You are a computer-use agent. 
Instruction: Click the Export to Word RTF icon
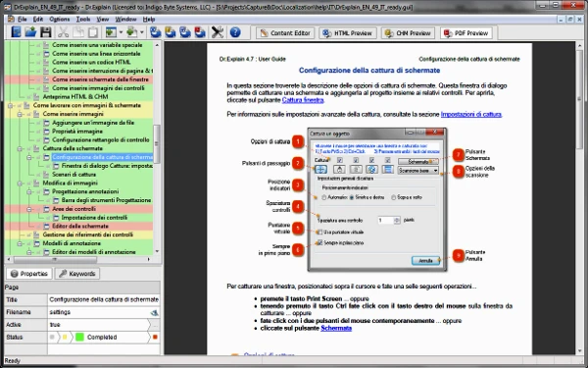pyautogui.click(x=185, y=32)
